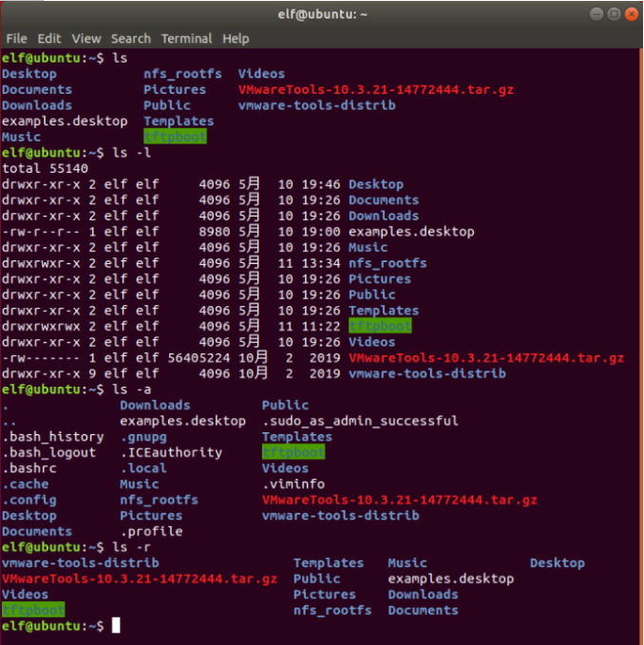
Task: Click the .profile entry
Action: [x=151, y=532]
